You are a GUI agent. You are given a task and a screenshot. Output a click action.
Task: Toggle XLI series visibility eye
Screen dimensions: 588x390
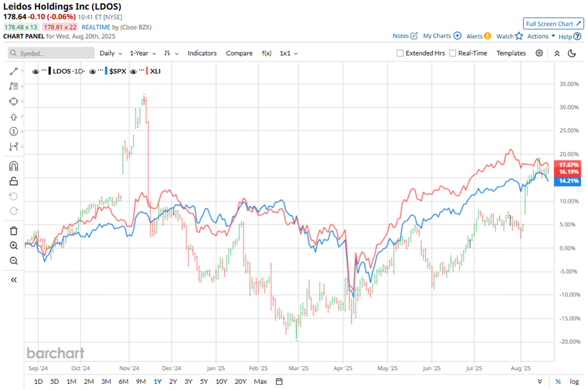133,71
